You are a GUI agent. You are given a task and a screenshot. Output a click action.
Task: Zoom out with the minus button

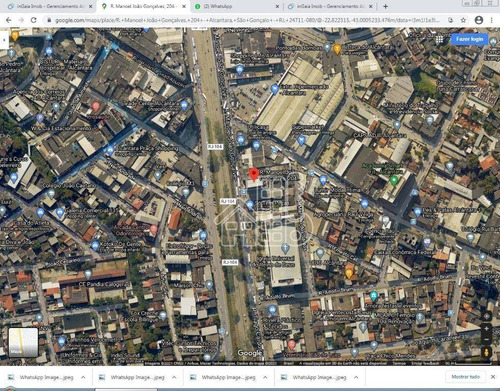486,339
